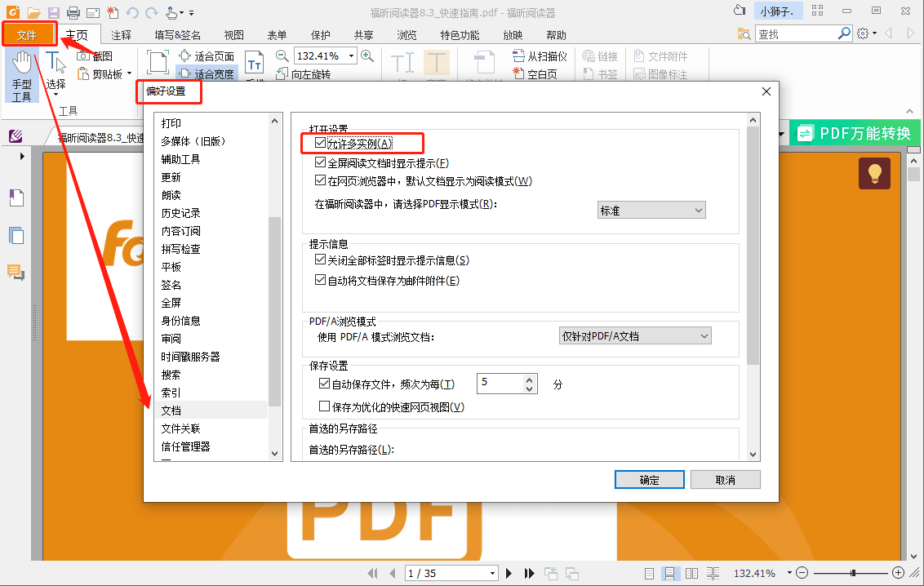Click the print icon in title bar
Viewport: 924px width, 586px height.
[73, 12]
